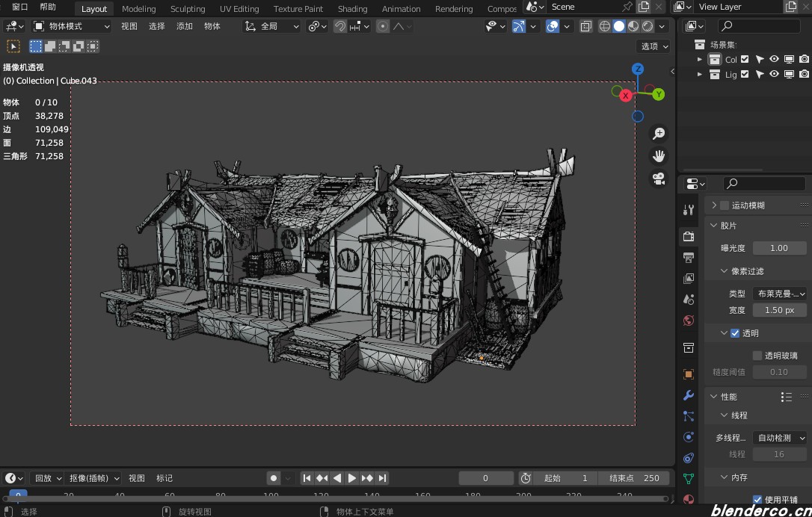The height and width of the screenshot is (517, 812).
Task: Open the Scene properties tab icon
Action: point(688,300)
